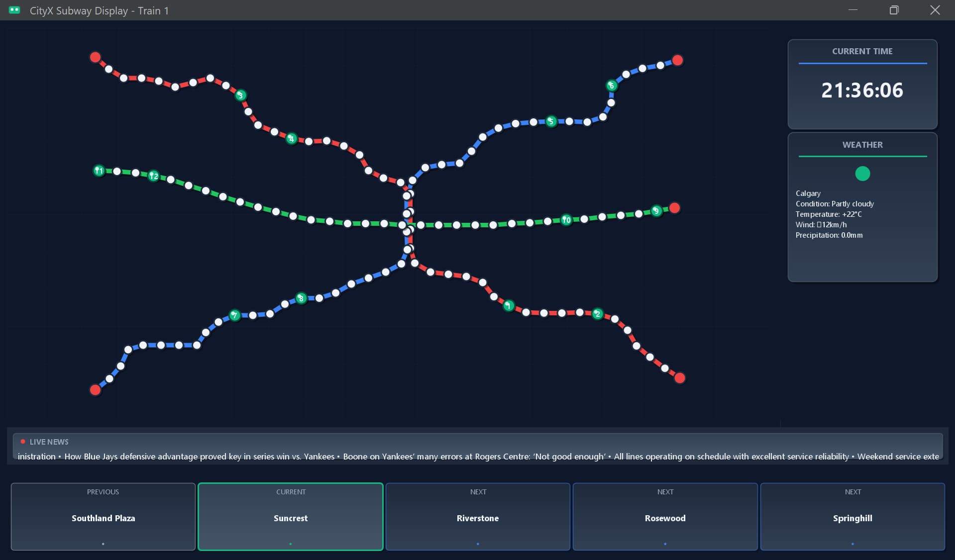Select train marker 8 on the lower blue line
Viewport: 955px width, 560px height.
point(301,298)
